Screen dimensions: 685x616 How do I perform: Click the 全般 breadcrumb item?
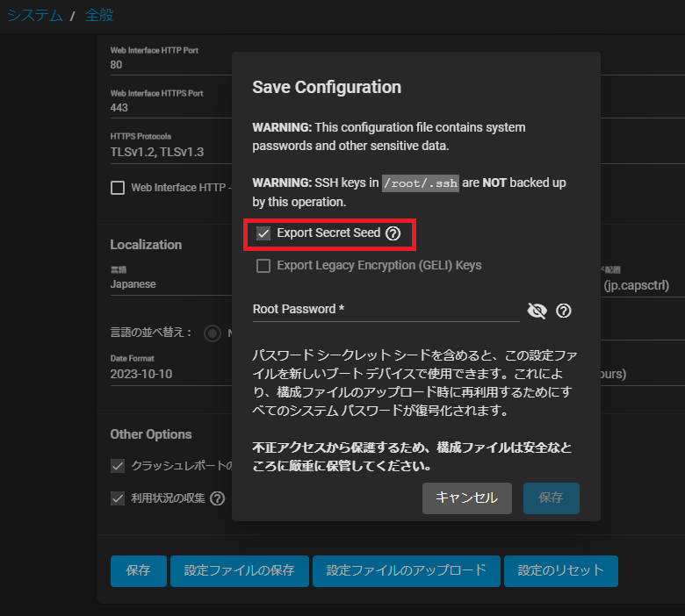[x=99, y=15]
